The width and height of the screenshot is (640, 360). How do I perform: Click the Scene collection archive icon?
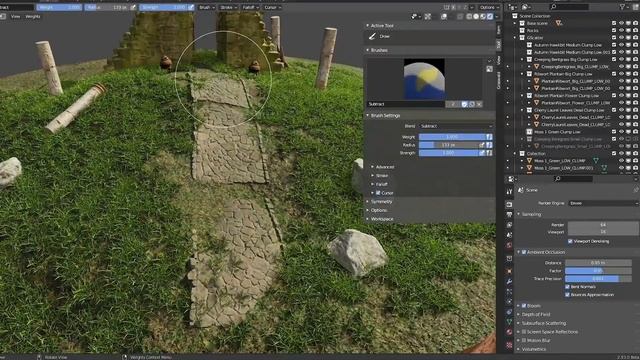515,16
